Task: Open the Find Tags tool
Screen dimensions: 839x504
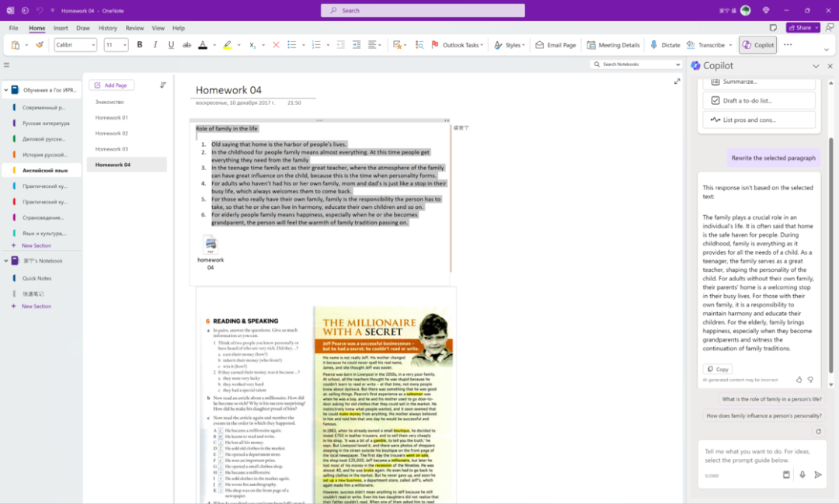Action: coord(419,45)
